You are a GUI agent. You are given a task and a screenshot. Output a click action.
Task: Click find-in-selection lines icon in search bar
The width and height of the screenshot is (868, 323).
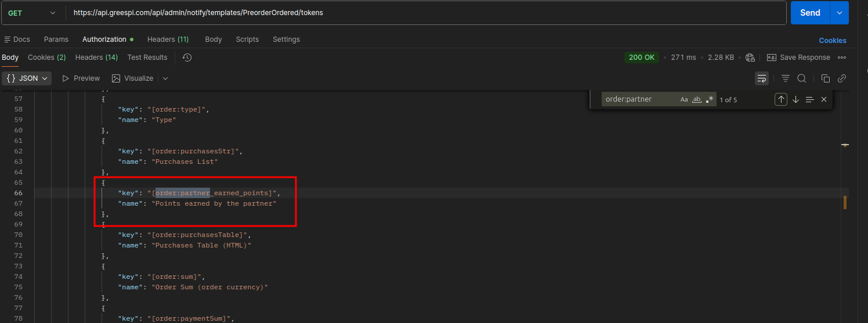[810, 99]
